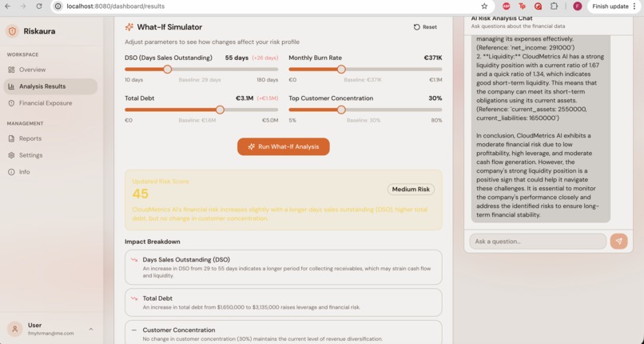Click the Info circle icon
644x344 pixels.
11,172
